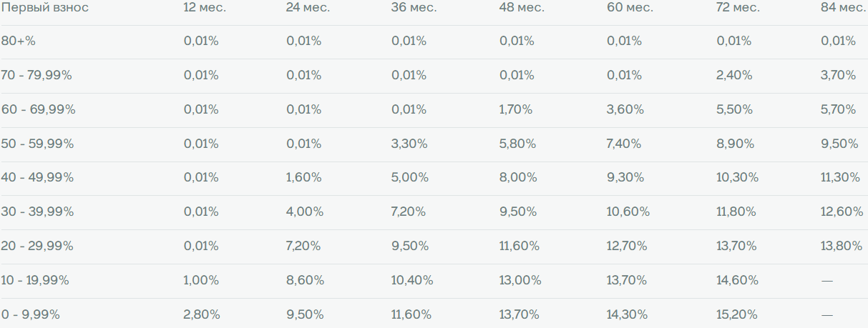Click the "36 мес." column header

[x=414, y=7]
